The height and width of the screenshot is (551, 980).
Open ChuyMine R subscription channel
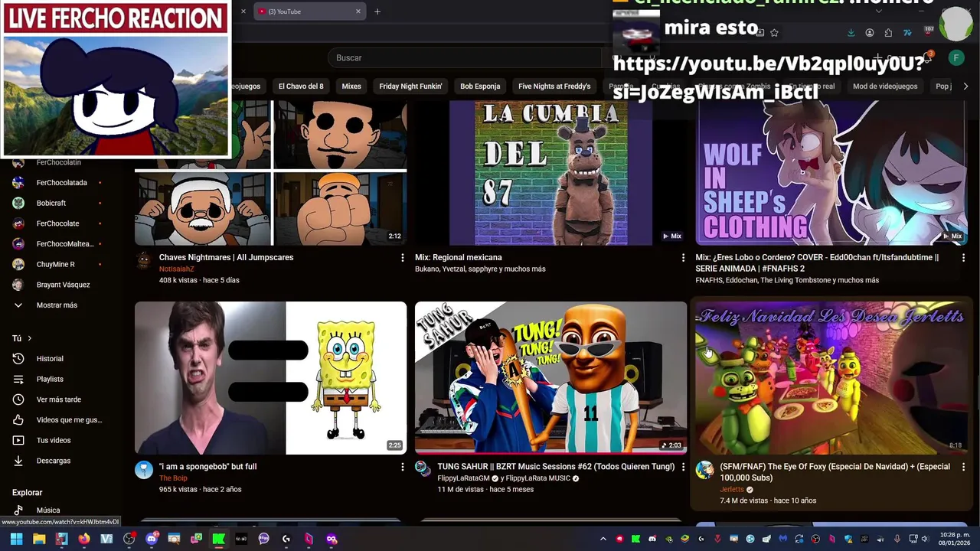tap(55, 264)
